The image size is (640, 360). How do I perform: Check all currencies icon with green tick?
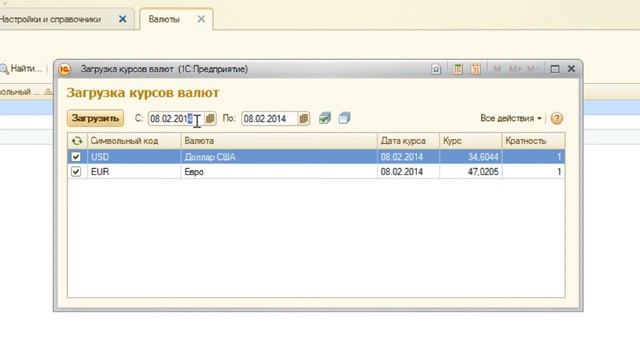[x=325, y=118]
